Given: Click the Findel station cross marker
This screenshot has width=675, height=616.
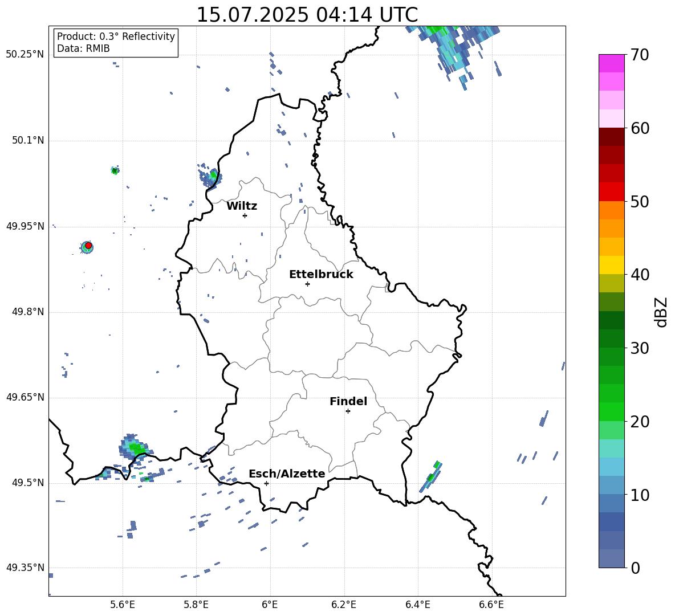Looking at the screenshot, I should tap(348, 411).
